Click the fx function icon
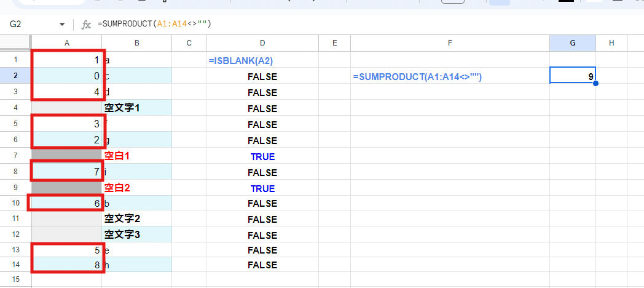This screenshot has width=644, height=288. [x=86, y=25]
